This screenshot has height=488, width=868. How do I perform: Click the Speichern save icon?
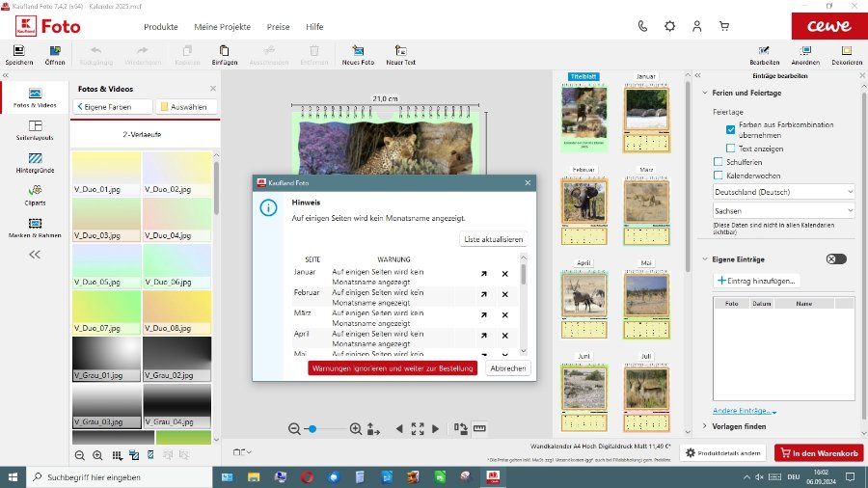coord(18,50)
